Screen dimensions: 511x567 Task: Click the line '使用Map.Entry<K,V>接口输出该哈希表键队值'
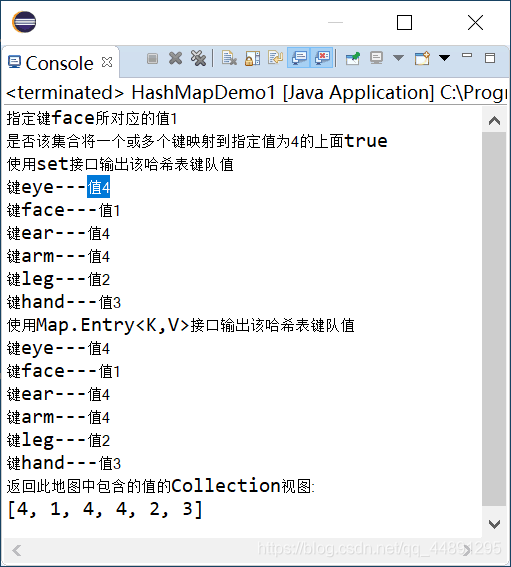[180, 325]
